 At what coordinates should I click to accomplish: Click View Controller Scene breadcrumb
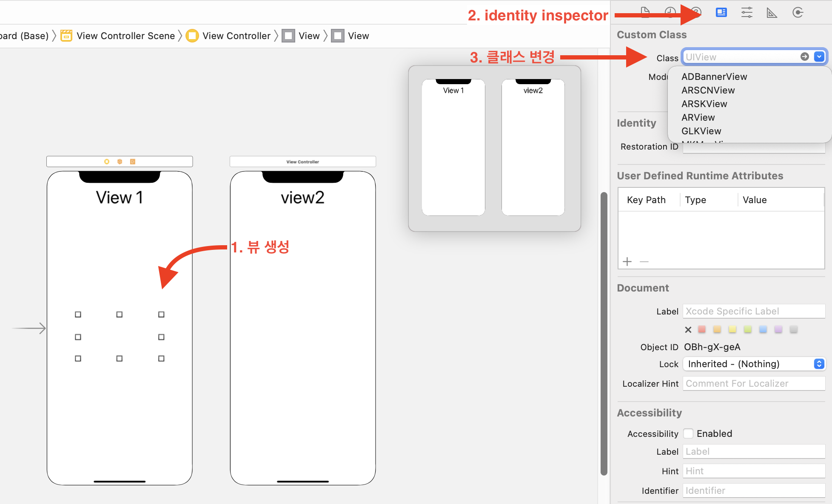(x=125, y=36)
